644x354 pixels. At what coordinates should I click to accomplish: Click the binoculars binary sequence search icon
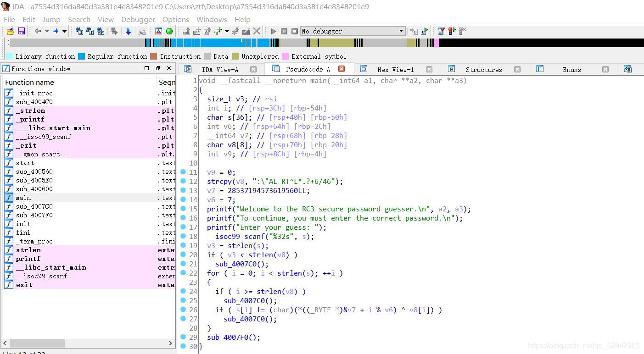point(100,31)
